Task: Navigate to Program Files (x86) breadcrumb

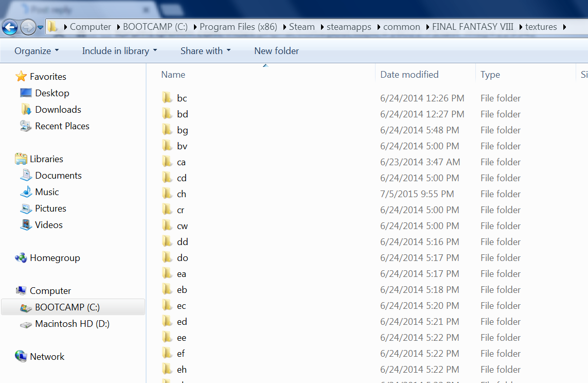Action: pyautogui.click(x=238, y=27)
